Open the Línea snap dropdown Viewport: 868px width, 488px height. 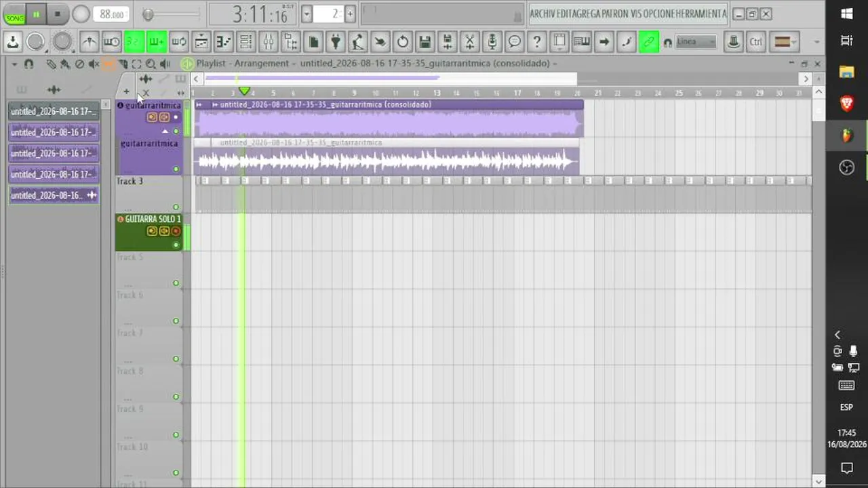[x=696, y=42]
